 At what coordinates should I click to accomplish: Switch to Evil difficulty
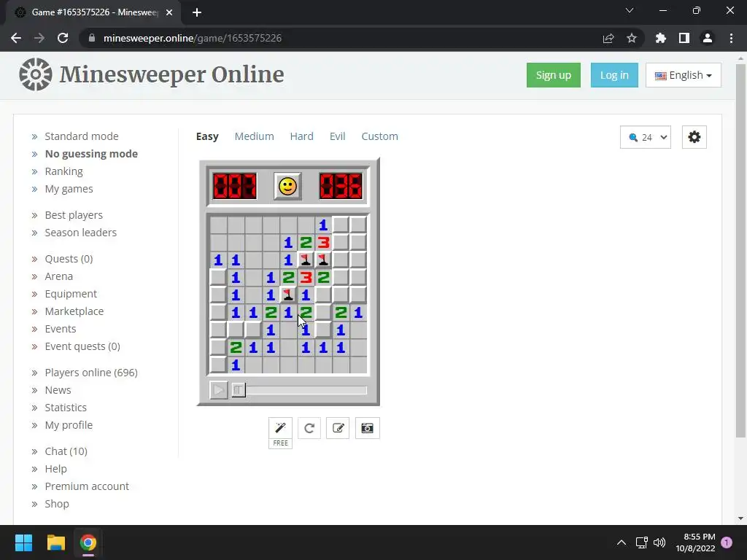pyautogui.click(x=337, y=136)
